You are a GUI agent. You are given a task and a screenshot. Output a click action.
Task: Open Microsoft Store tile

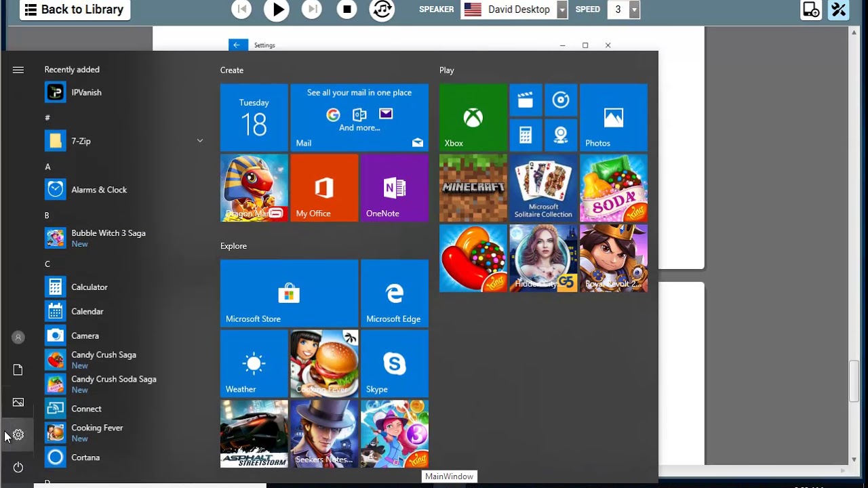tap(290, 293)
